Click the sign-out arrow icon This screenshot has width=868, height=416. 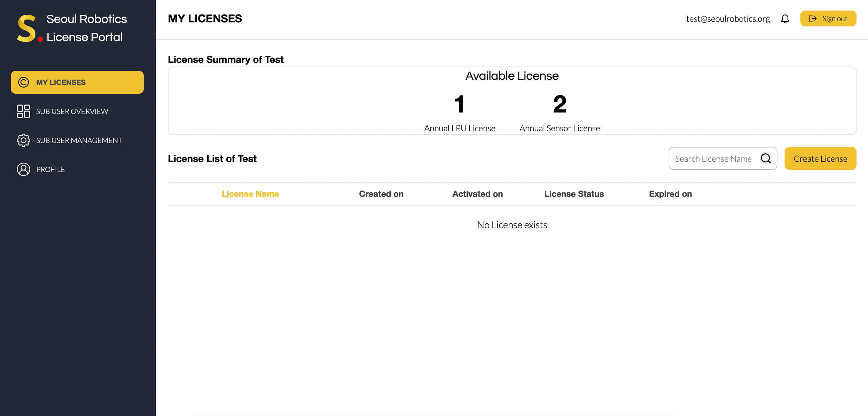(813, 18)
